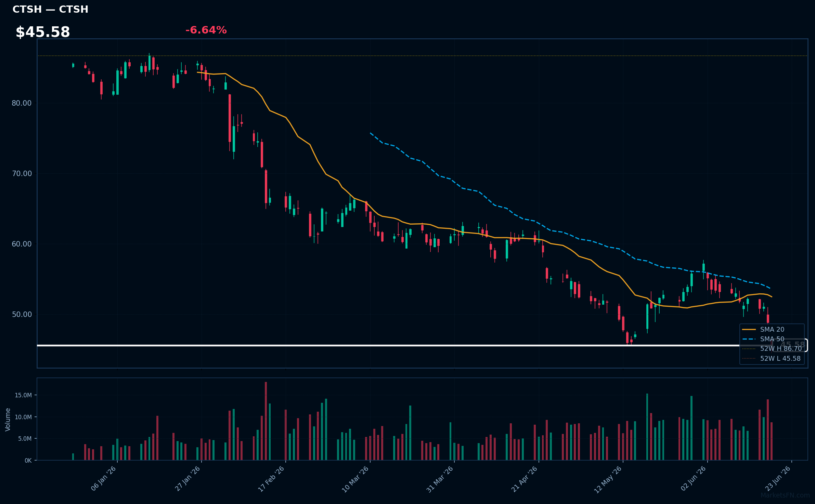Click the $45.58 current price header
The height and width of the screenshot is (504, 815).
(43, 32)
